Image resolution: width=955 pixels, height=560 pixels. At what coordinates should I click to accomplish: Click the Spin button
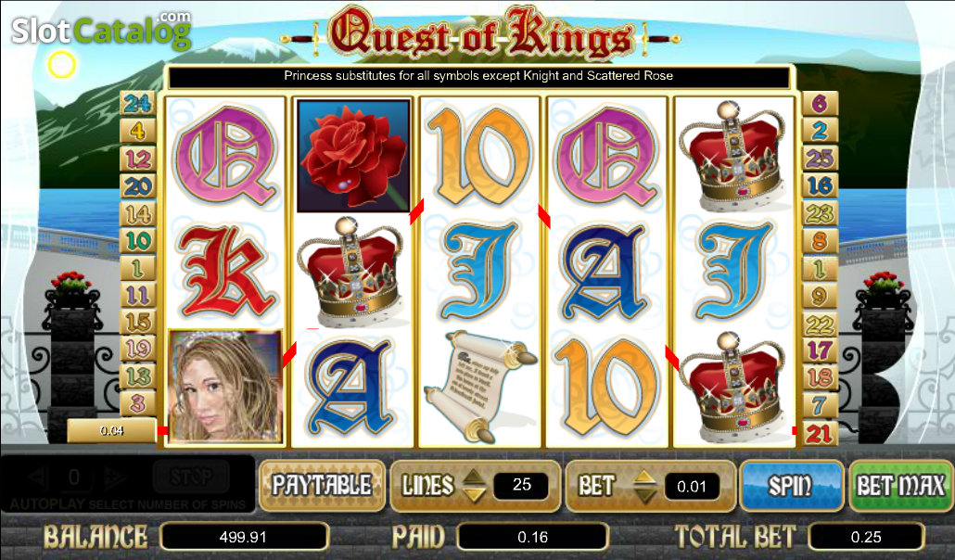click(791, 486)
